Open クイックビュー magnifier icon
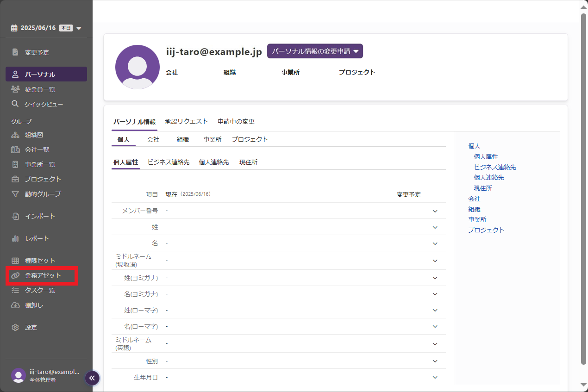Screen dimensions: 588x392 point(15,104)
